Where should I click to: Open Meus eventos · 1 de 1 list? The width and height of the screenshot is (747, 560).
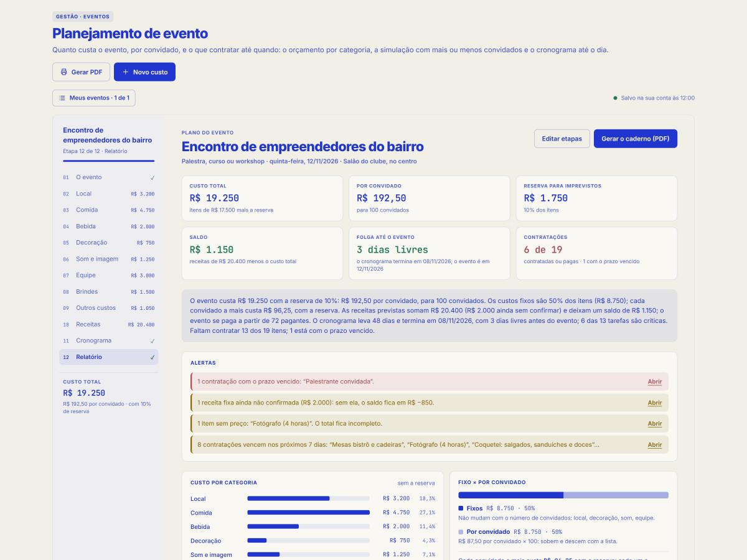click(94, 98)
